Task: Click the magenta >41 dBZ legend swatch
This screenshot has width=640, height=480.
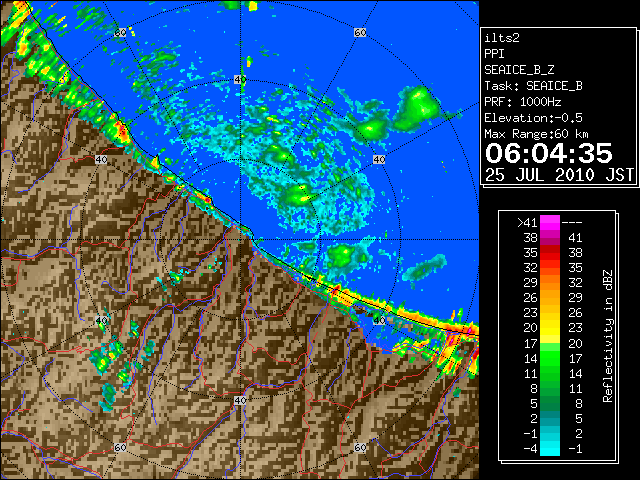Action: click(x=550, y=222)
